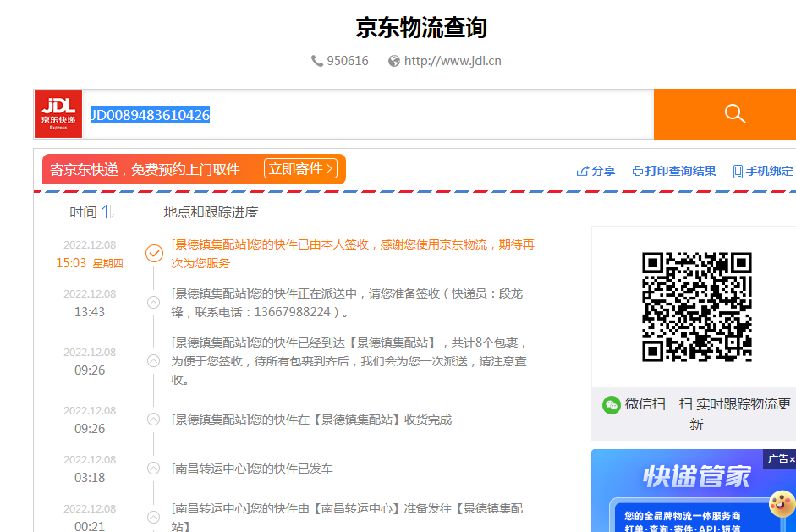796x532 pixels.
Task: Click the WeChat QR code image
Action: coord(696,307)
